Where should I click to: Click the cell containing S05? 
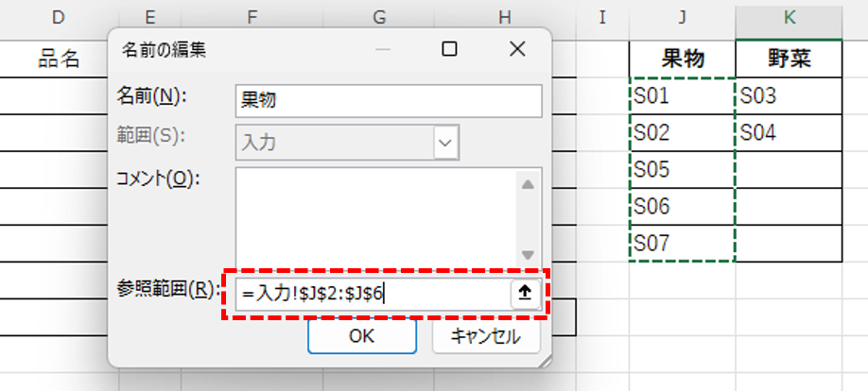coord(683,170)
